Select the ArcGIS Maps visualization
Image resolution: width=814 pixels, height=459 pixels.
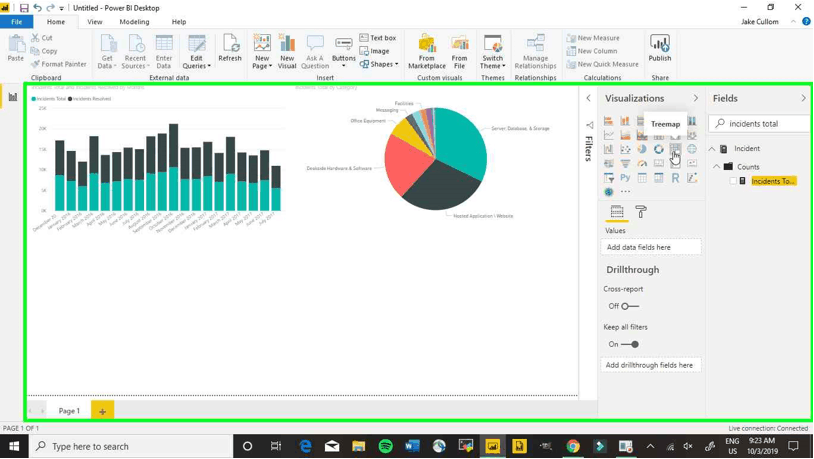pyautogui.click(x=608, y=192)
